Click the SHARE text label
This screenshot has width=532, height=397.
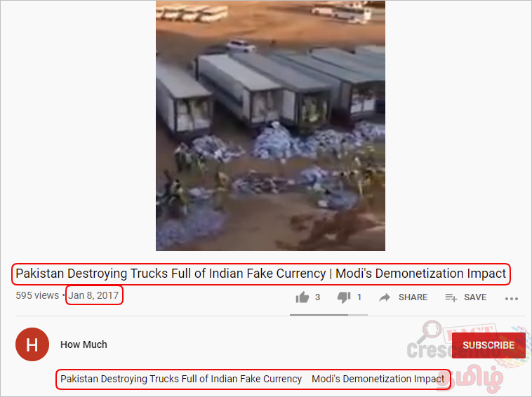(413, 297)
